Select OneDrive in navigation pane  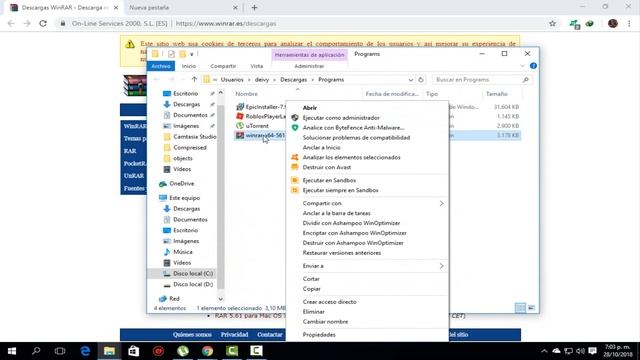181,184
